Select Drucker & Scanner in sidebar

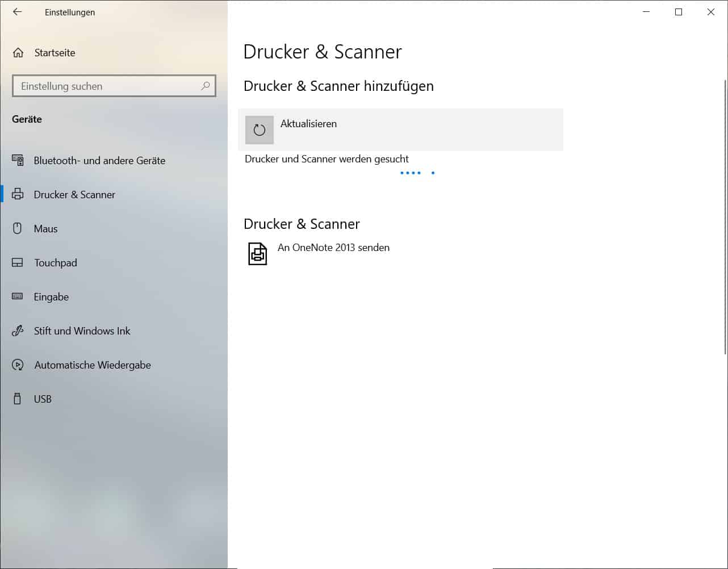(x=114, y=194)
